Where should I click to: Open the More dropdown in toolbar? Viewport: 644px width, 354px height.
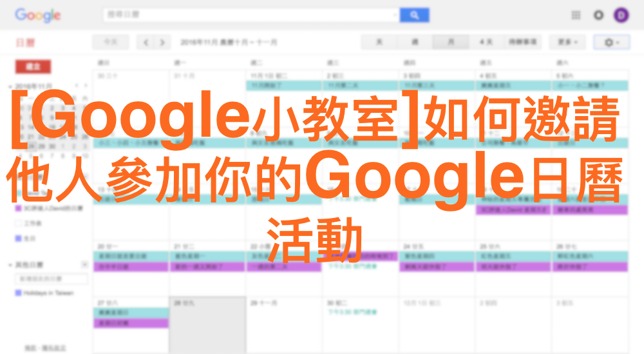coord(567,42)
